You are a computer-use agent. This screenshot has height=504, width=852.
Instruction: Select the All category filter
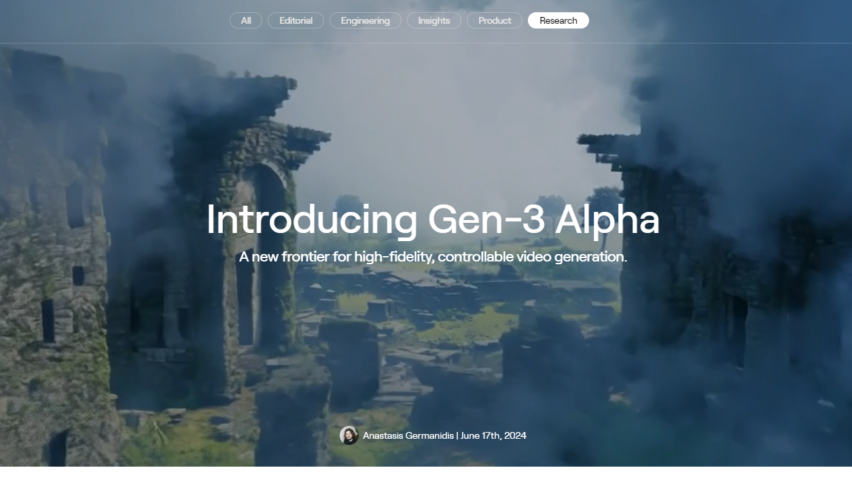click(x=246, y=20)
